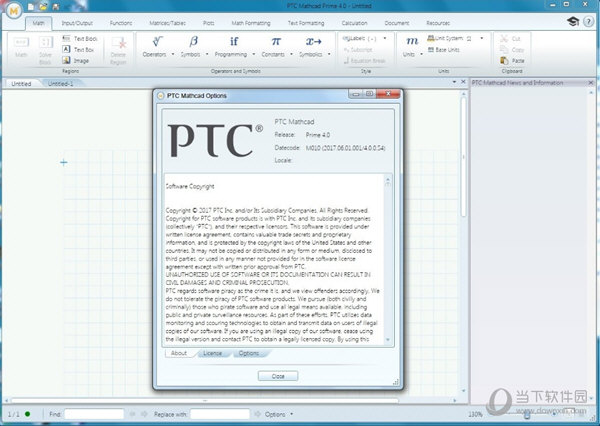600x426 pixels.
Task: Open the graduation cap learning icon
Action: tap(573, 21)
